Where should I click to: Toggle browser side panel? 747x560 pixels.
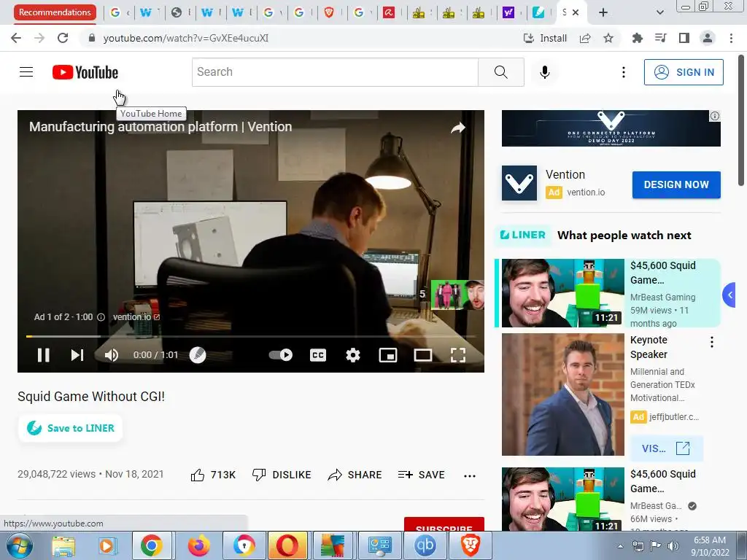point(684,38)
